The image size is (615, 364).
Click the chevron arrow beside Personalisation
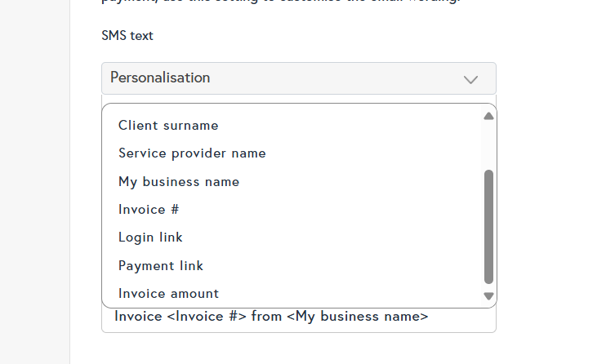coord(470,79)
